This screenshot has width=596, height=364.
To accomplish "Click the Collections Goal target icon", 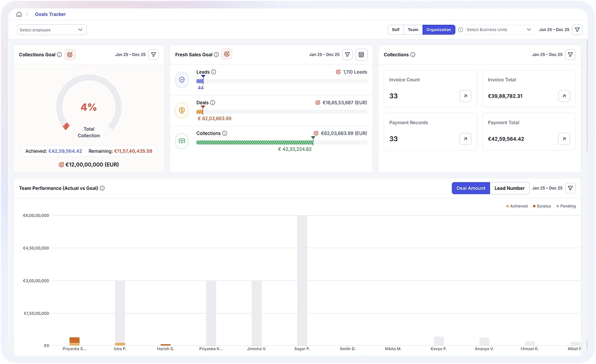I will (70, 55).
